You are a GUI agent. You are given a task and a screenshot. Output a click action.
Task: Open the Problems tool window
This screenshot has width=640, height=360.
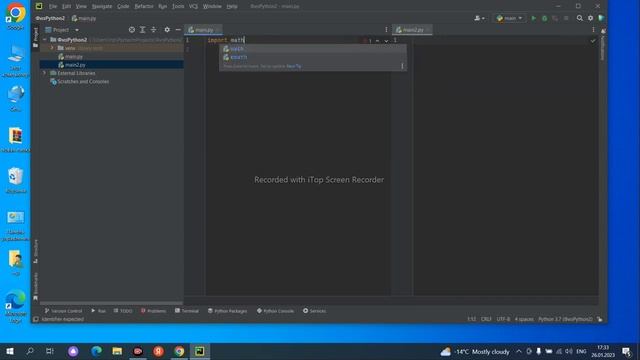pos(153,311)
